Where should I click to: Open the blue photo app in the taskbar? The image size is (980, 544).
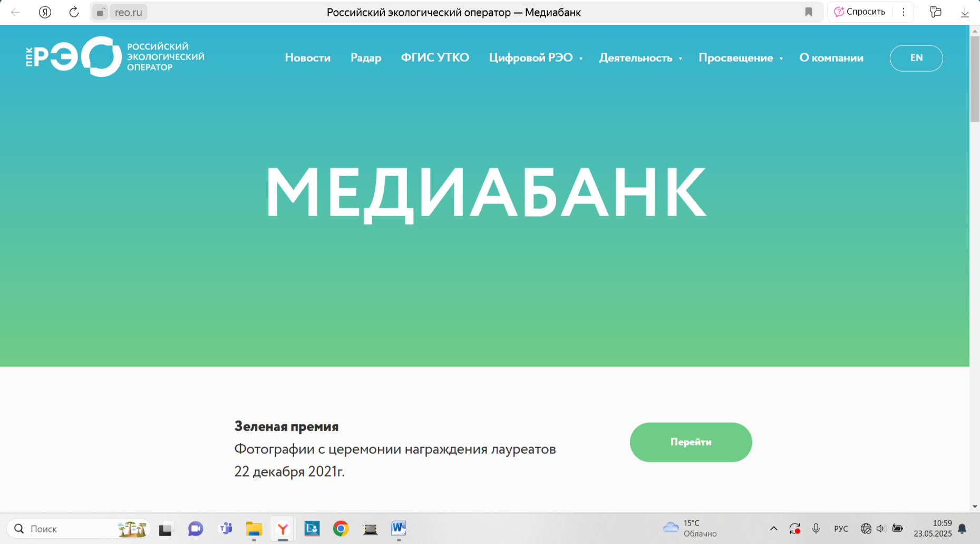click(312, 529)
